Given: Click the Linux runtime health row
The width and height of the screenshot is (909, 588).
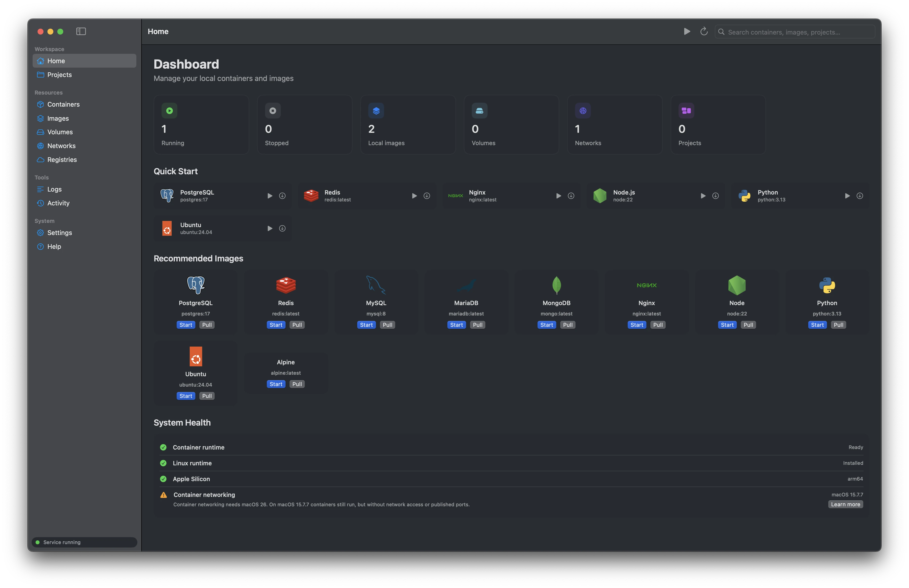Looking at the screenshot, I should click(511, 463).
